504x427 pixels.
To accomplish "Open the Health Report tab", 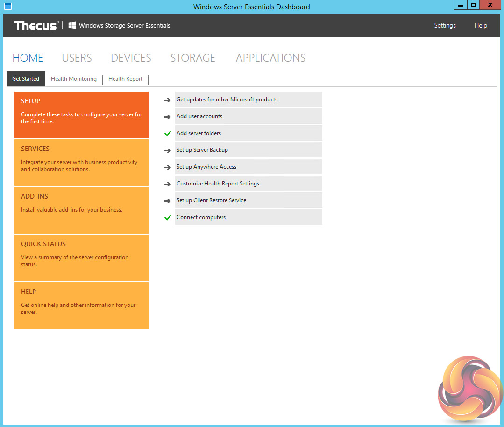I will pos(125,79).
